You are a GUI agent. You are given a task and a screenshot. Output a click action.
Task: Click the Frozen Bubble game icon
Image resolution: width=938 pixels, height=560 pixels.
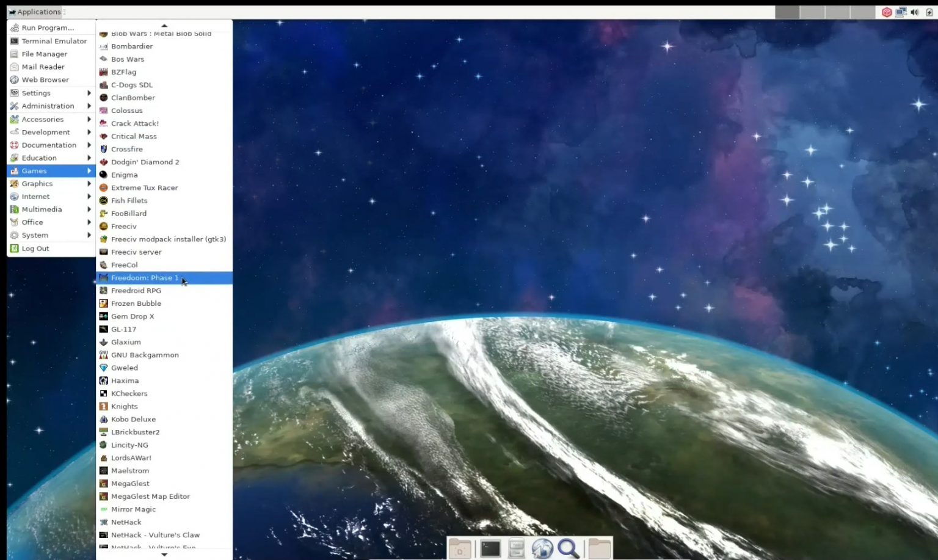(104, 304)
